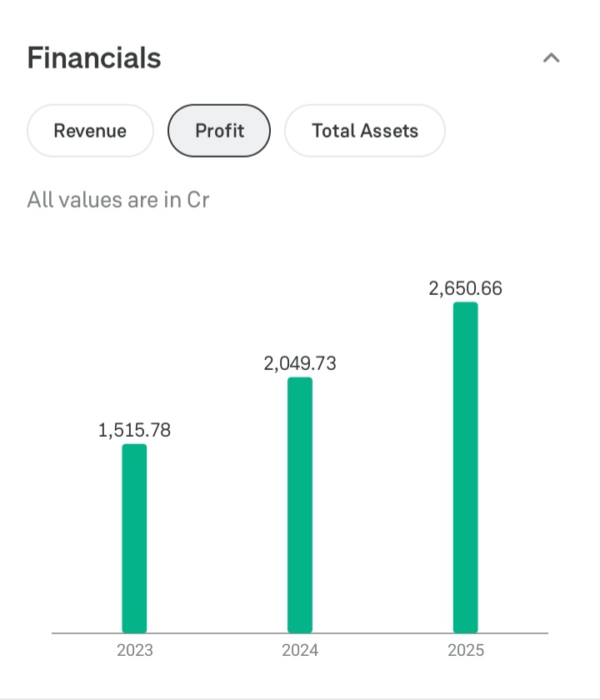Click empty chart space between 2023 and 2024 bars
Screen dimensions: 600x700
tap(217, 542)
